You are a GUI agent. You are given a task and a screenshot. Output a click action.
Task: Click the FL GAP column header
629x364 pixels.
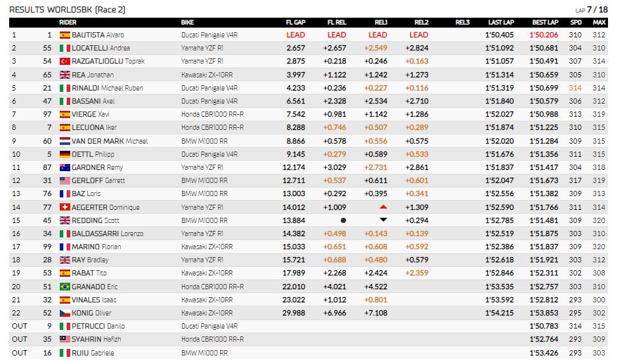pos(295,22)
